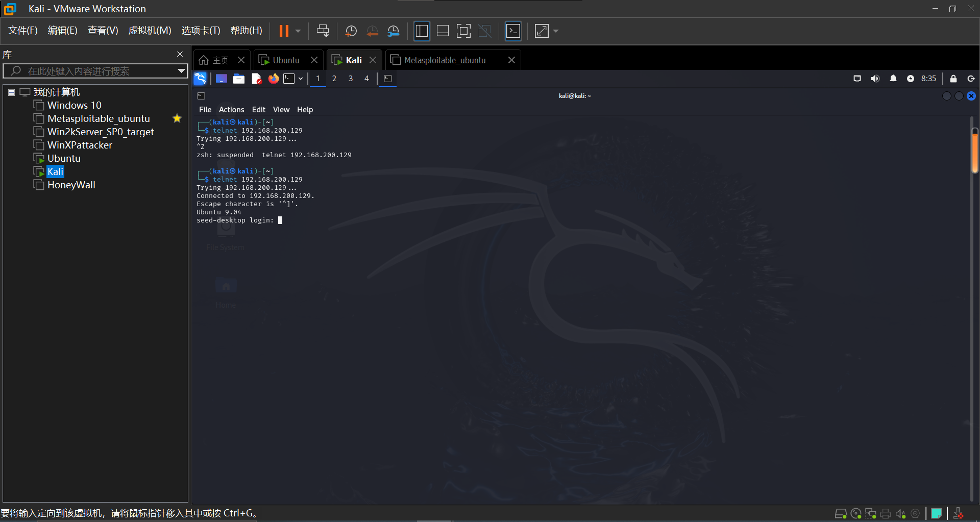Open the Kali network connection indicator
The height and width of the screenshot is (522, 980).
tap(857, 79)
